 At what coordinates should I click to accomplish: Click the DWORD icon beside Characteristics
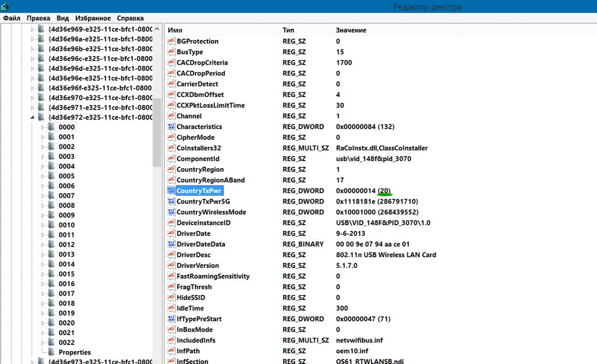tap(171, 127)
